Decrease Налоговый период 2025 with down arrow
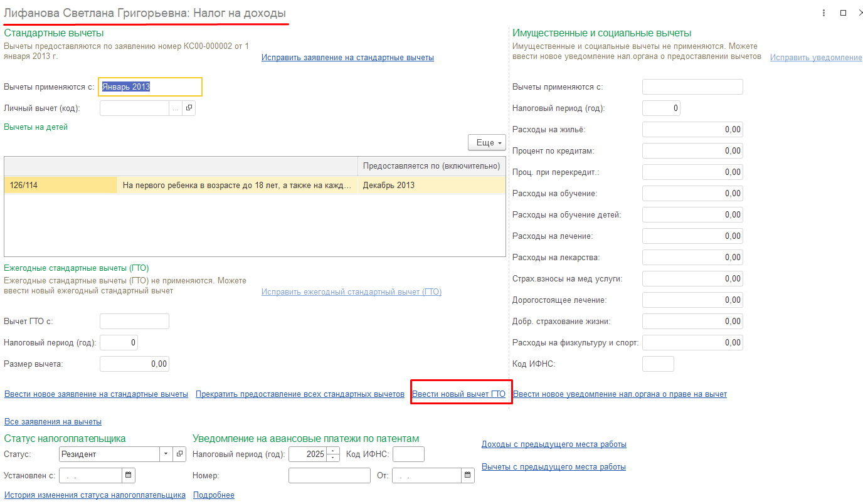 pyautogui.click(x=333, y=458)
